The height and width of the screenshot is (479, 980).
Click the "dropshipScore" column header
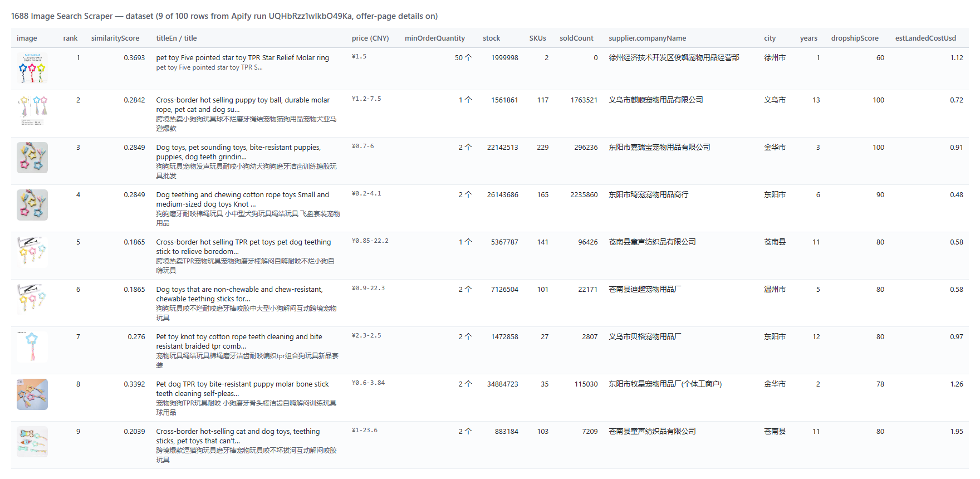click(x=855, y=38)
